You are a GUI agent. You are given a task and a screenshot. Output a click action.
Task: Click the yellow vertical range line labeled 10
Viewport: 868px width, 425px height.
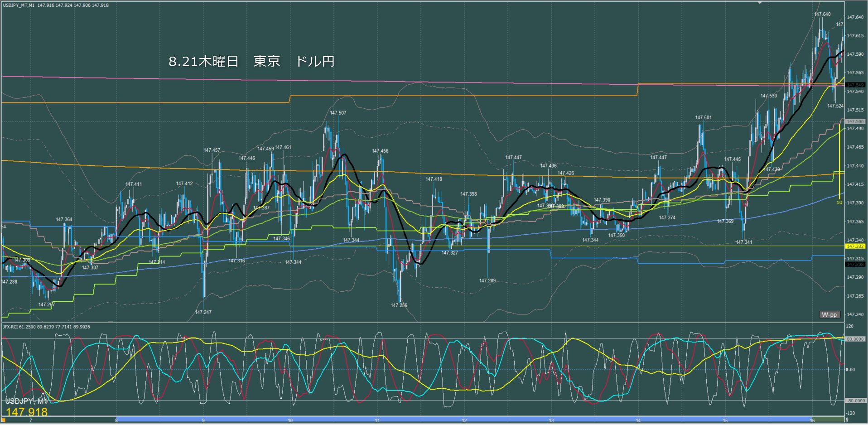pos(840,163)
